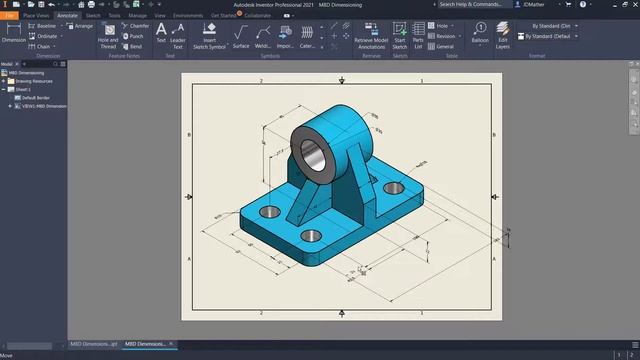Choose Chain dimension tool
This screenshot has width=640, height=360.
pyautogui.click(x=39, y=47)
